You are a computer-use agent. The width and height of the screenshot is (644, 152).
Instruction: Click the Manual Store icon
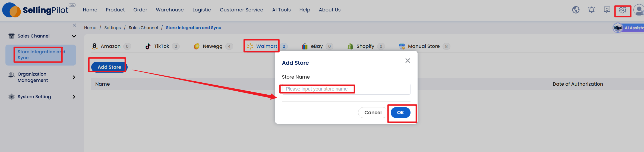(402, 46)
